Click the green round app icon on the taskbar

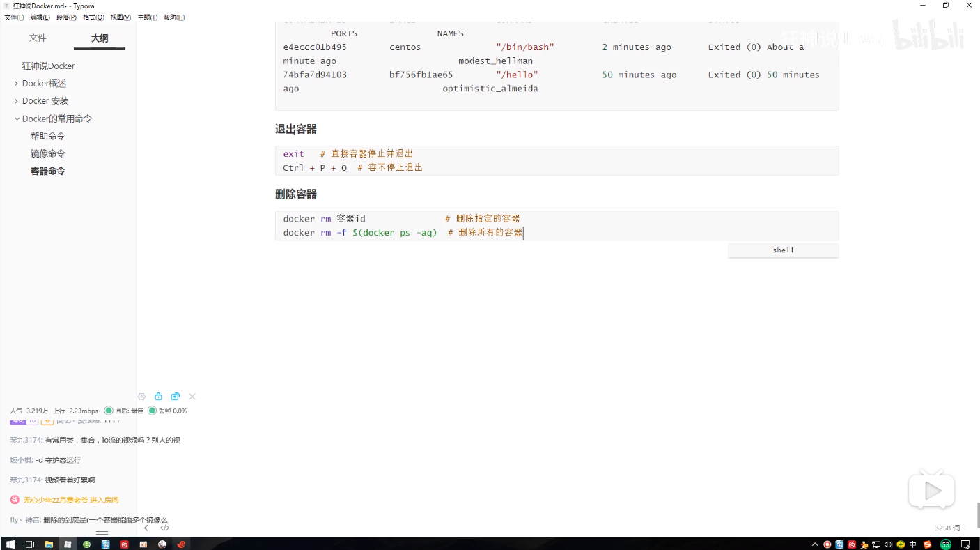coord(86,544)
